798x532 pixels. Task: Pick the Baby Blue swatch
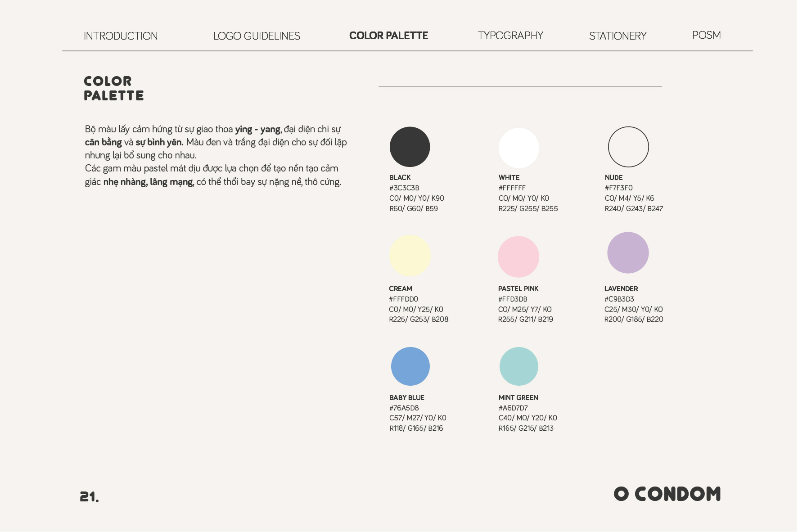pyautogui.click(x=410, y=366)
